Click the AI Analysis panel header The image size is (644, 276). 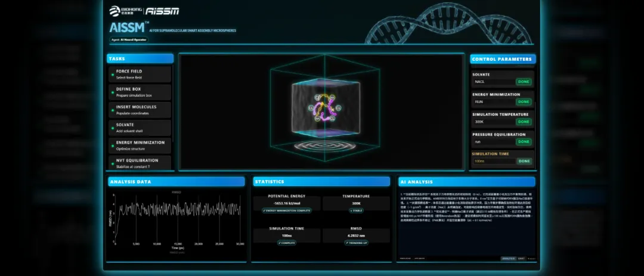click(x=466, y=182)
